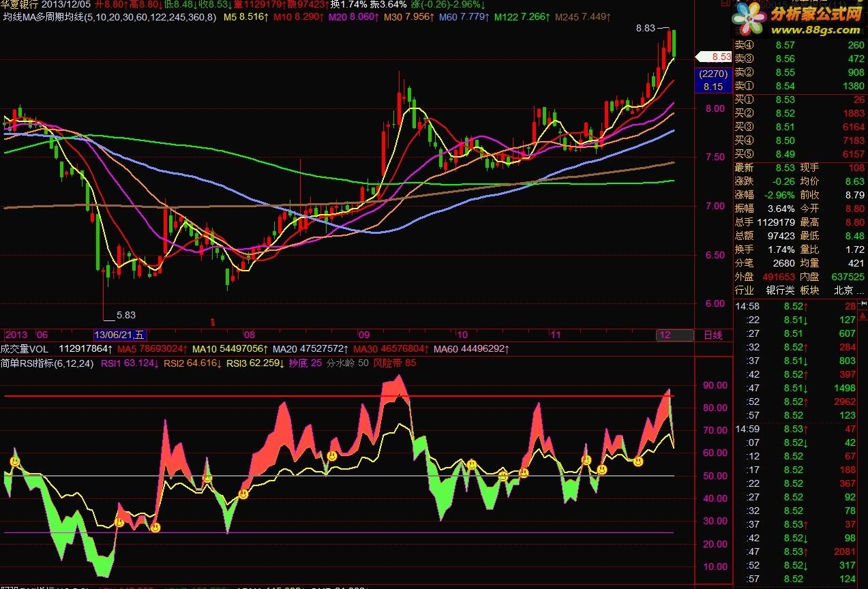Select the 买④ 8.50 bid row

click(800, 140)
